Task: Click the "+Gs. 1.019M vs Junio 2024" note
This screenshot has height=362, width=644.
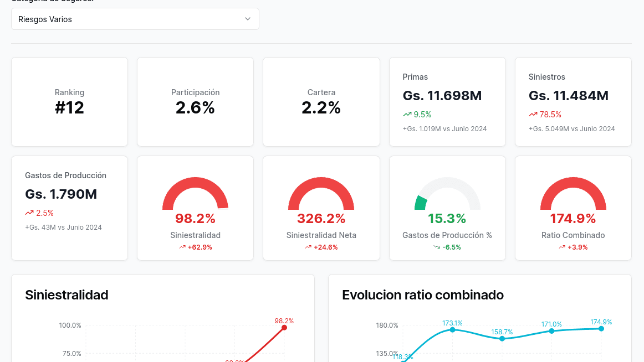Action: (x=445, y=129)
